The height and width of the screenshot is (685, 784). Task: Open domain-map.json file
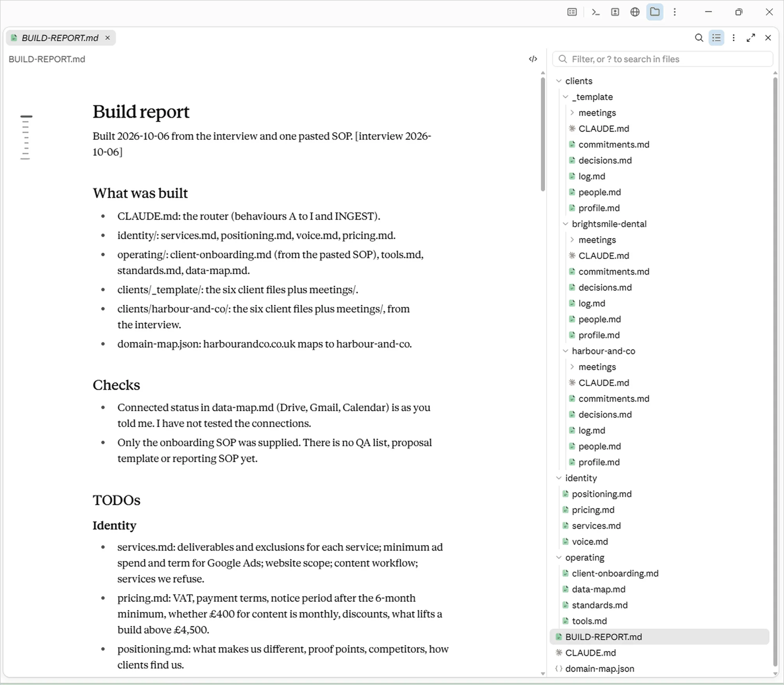click(599, 669)
